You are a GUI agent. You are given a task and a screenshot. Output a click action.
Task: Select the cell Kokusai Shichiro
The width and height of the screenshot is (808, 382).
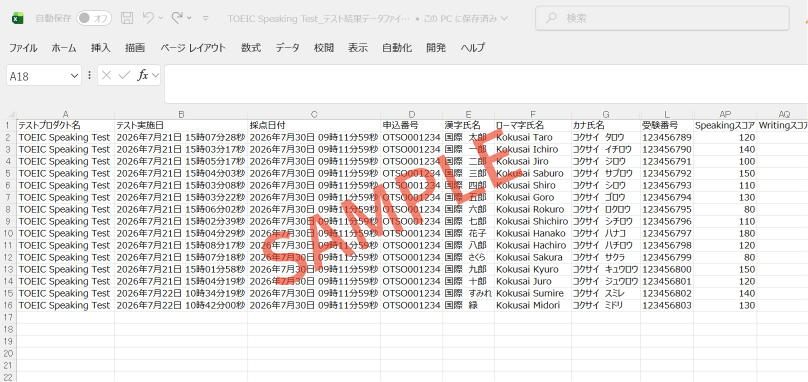point(533,221)
